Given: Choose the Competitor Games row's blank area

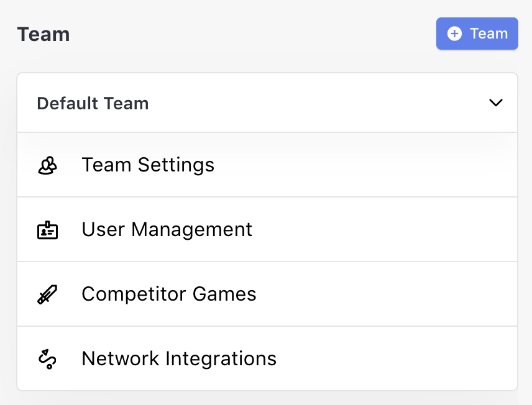Looking at the screenshot, I should pyautogui.click(x=387, y=294).
